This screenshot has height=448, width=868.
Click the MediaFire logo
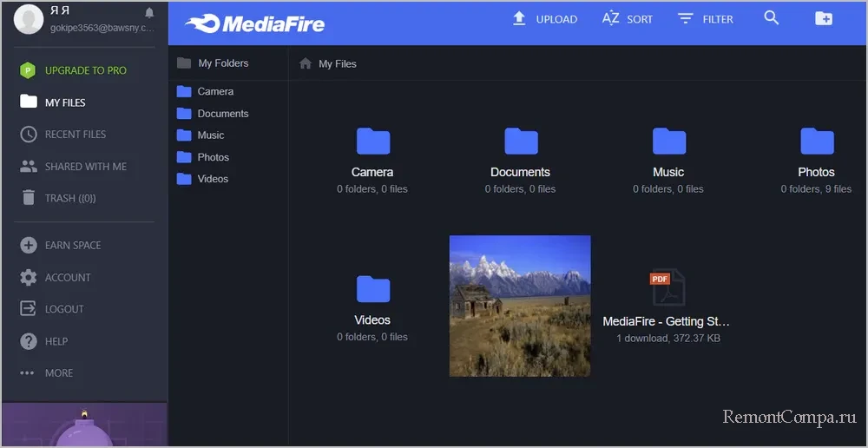[255, 23]
